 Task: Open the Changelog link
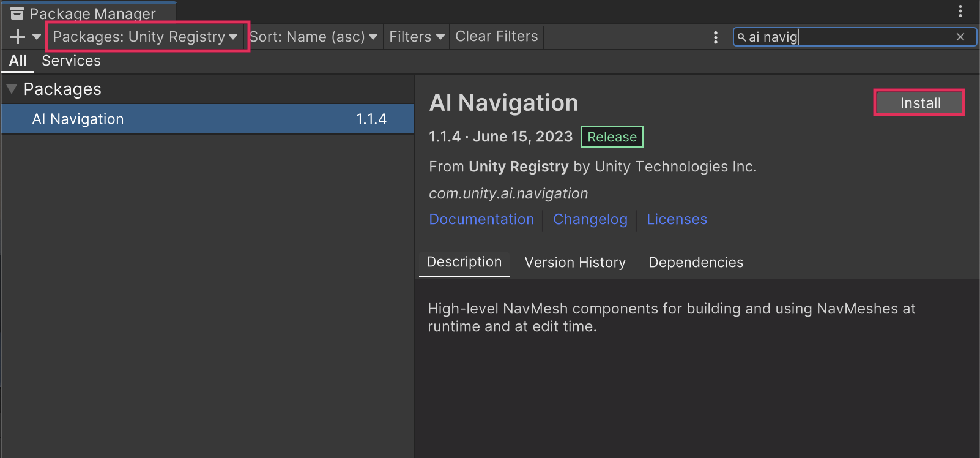tap(590, 219)
